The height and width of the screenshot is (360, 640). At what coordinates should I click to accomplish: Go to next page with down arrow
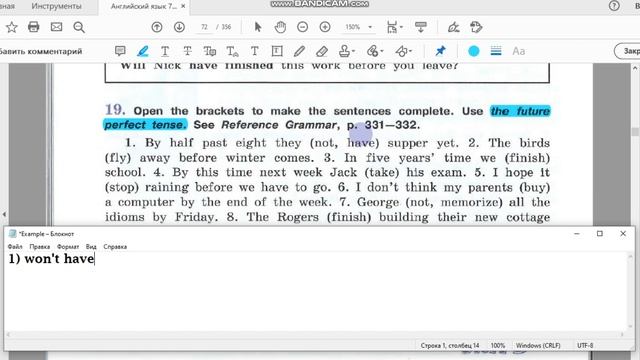click(x=179, y=27)
